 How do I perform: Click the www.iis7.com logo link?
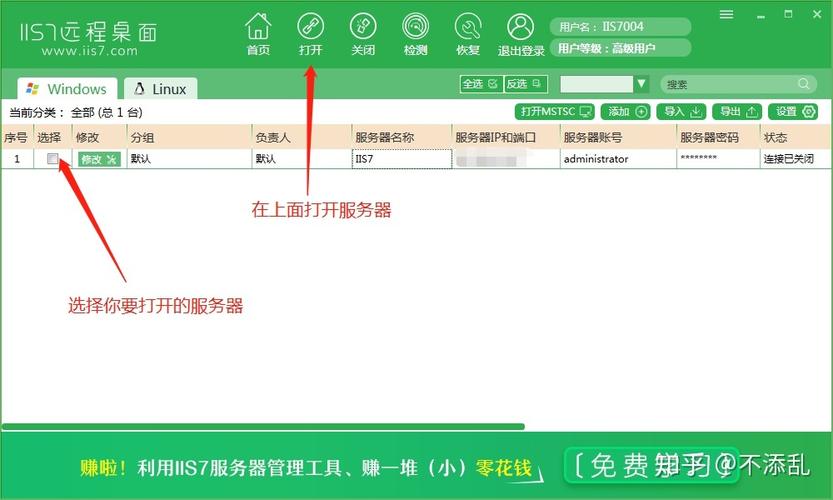(x=89, y=51)
